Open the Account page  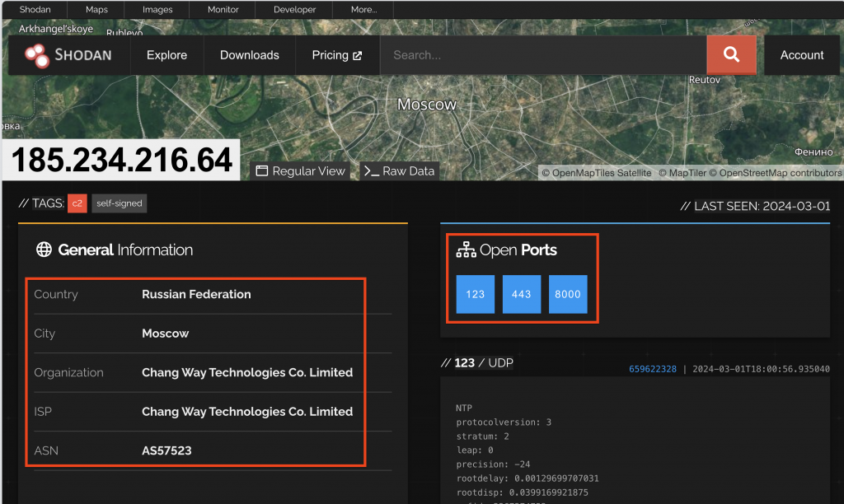point(801,54)
